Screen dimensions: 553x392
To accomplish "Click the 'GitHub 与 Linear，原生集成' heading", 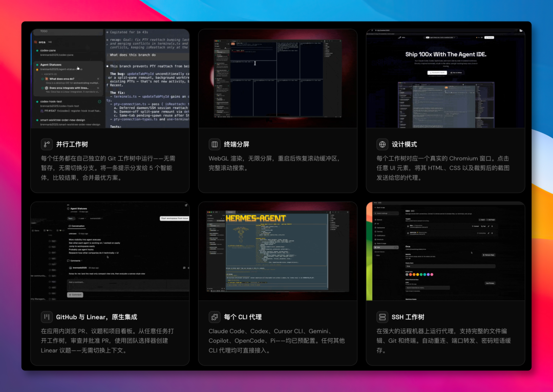I will pos(97,317).
